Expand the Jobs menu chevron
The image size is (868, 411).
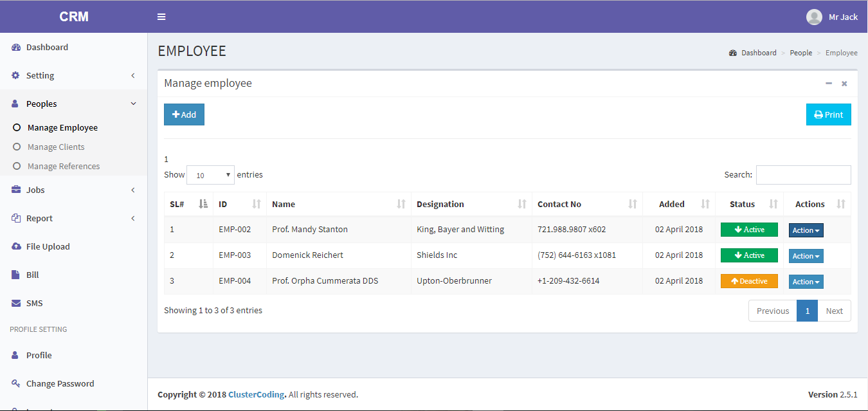(x=133, y=190)
